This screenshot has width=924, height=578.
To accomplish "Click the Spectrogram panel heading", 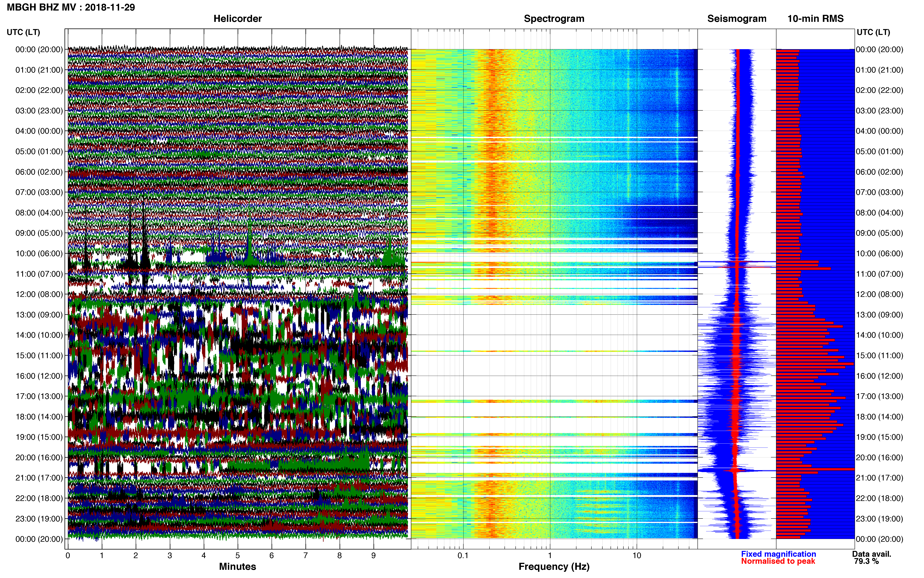I will [x=554, y=19].
